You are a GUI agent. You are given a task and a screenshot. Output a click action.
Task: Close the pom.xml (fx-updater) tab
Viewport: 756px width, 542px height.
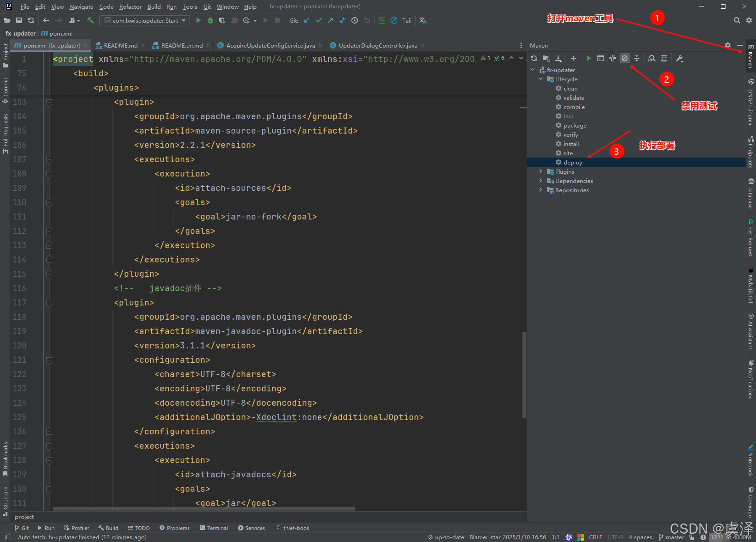coord(86,45)
